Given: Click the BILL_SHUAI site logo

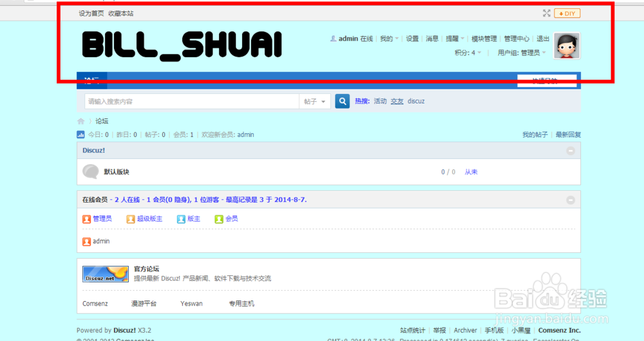Looking at the screenshot, I should [182, 46].
